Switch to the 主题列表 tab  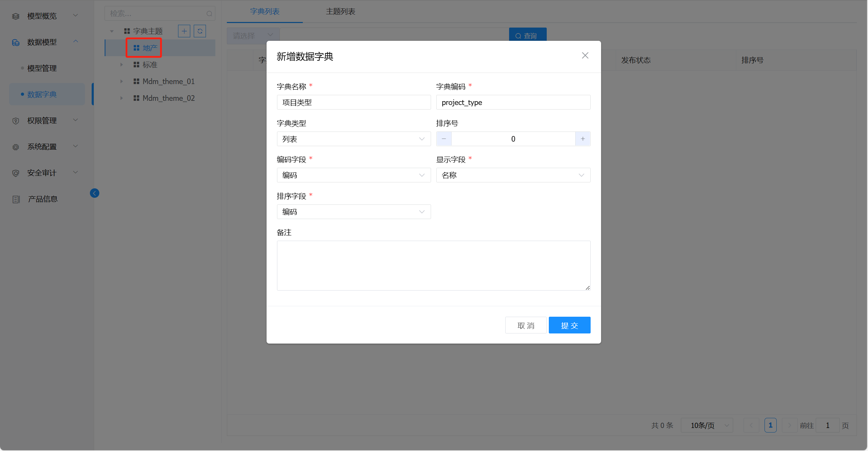pos(340,12)
